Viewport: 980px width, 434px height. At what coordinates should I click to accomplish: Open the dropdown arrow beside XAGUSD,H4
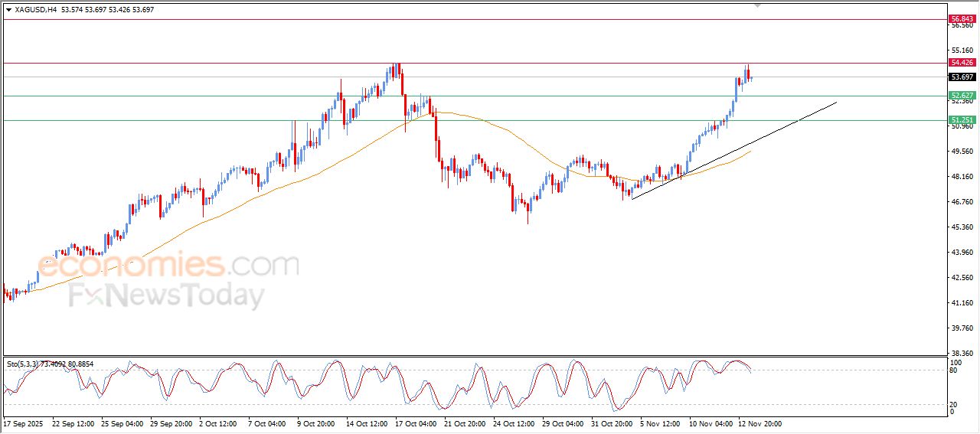coord(8,10)
